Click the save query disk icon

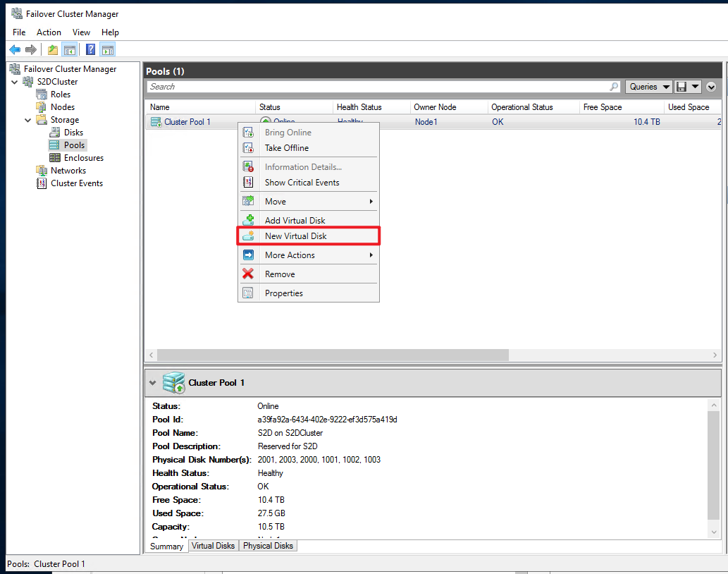[x=681, y=87]
